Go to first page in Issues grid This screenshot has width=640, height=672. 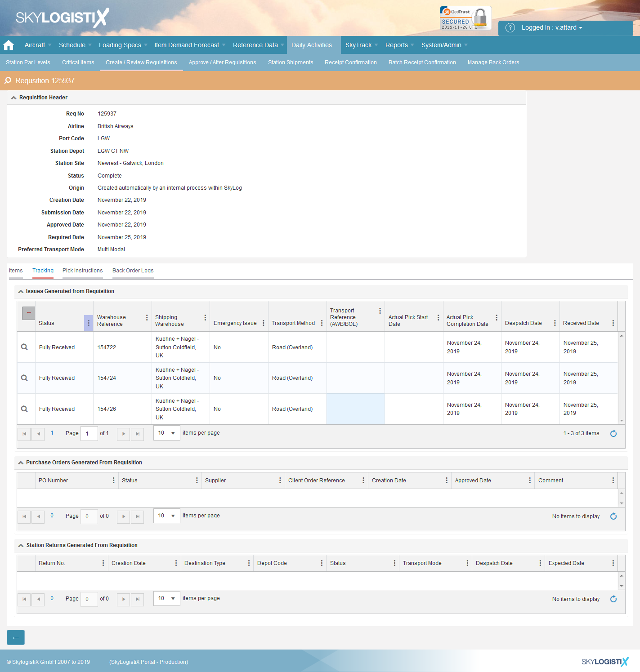pos(24,434)
